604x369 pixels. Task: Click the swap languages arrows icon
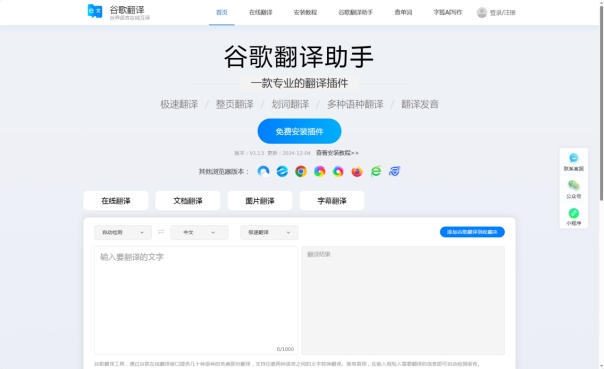161,232
